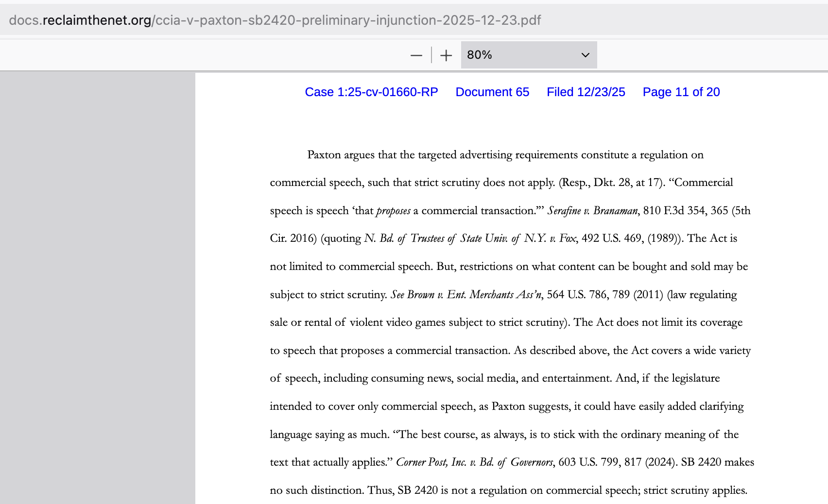This screenshot has height=504, width=828.
Task: Click the citation '(Resp., Dkt. 28, at 17)'
Action: point(612,183)
